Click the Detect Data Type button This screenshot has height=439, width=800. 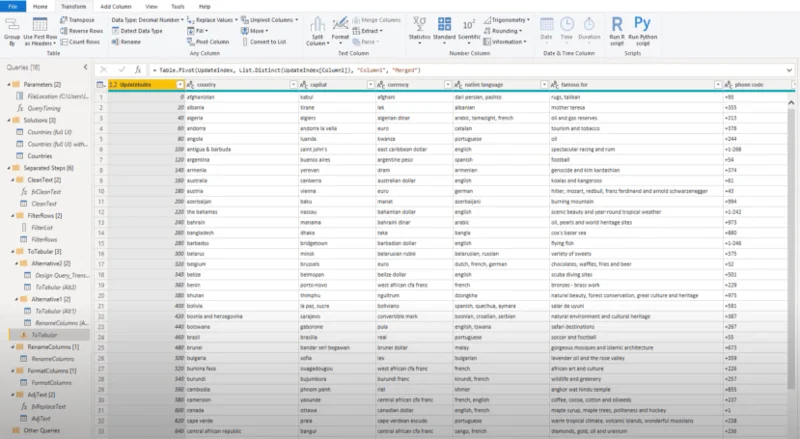[x=137, y=31]
